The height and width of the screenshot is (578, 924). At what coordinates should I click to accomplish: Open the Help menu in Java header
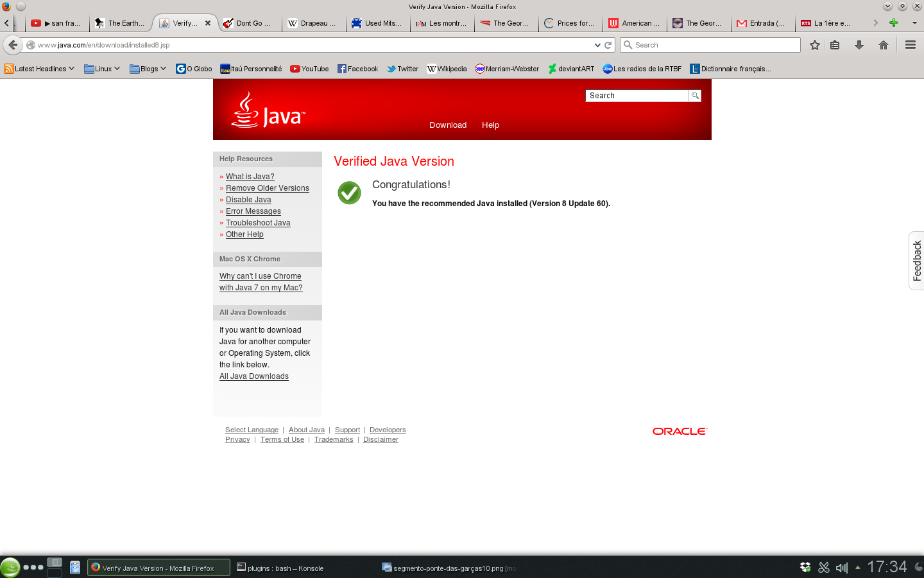[490, 125]
